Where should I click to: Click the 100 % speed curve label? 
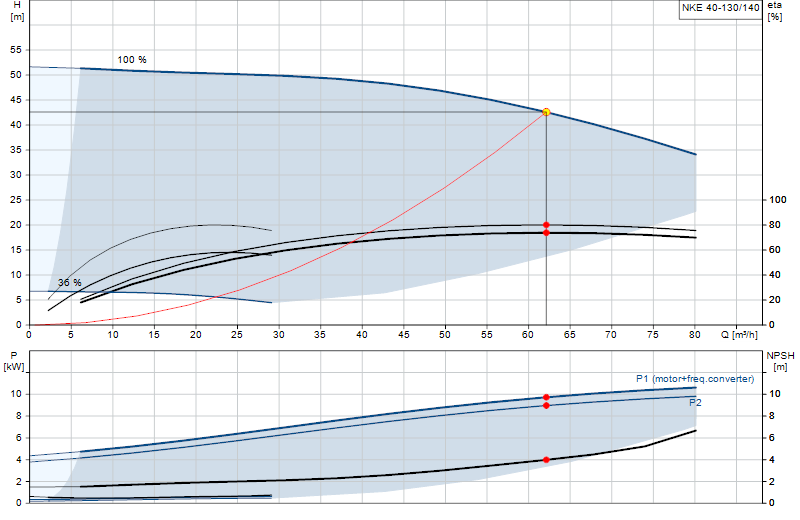coord(132,60)
